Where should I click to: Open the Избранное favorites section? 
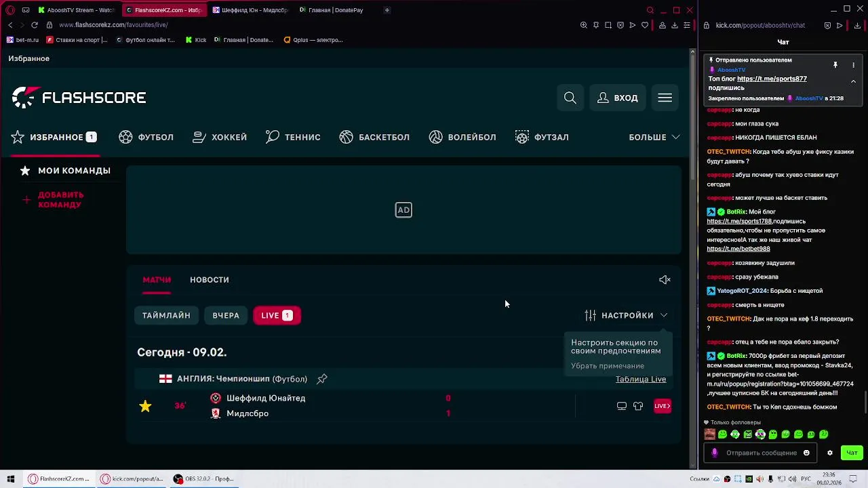(x=54, y=137)
